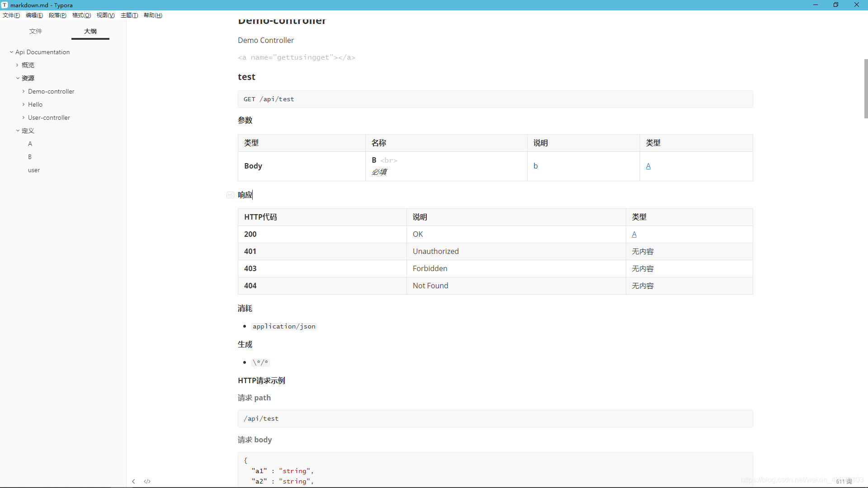868x488 pixels.
Task: Select User-controller in the outline
Action: click(49, 117)
